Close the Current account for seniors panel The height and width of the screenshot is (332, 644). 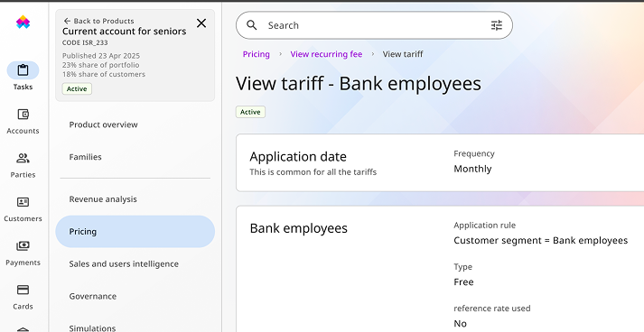coord(201,23)
